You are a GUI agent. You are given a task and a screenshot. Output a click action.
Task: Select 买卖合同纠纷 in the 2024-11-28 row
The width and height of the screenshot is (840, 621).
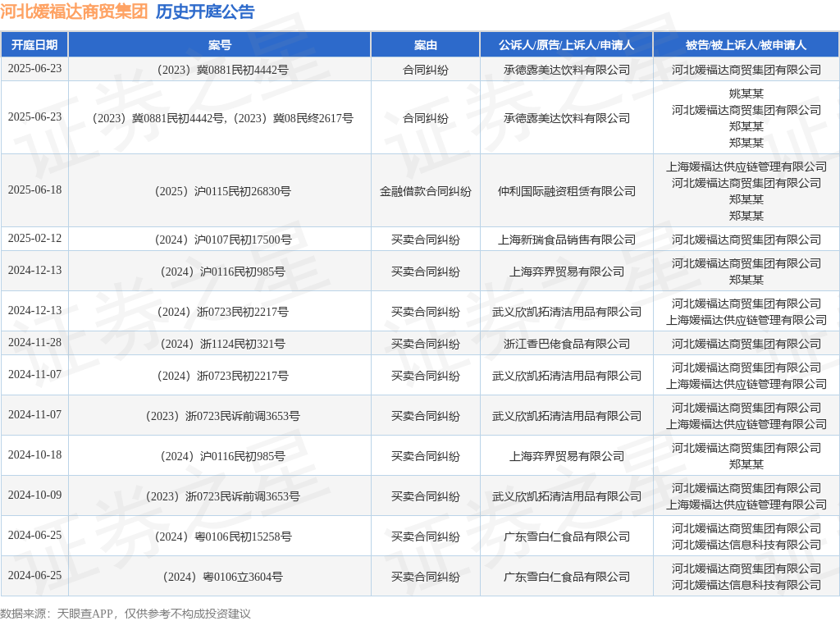point(426,344)
